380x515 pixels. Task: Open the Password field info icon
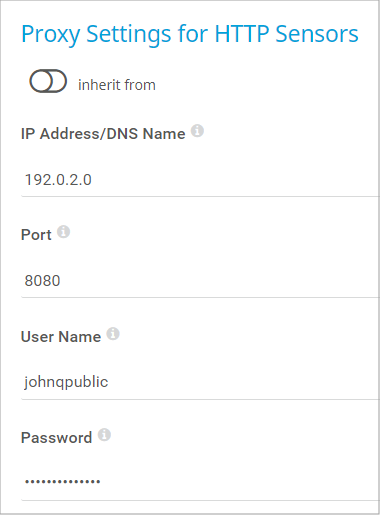[104, 435]
